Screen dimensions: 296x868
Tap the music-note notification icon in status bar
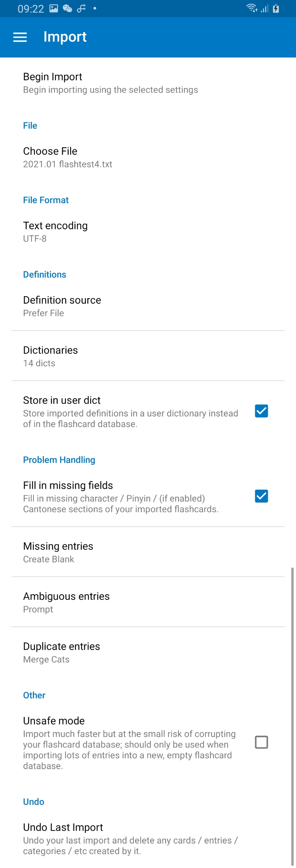[81, 8]
